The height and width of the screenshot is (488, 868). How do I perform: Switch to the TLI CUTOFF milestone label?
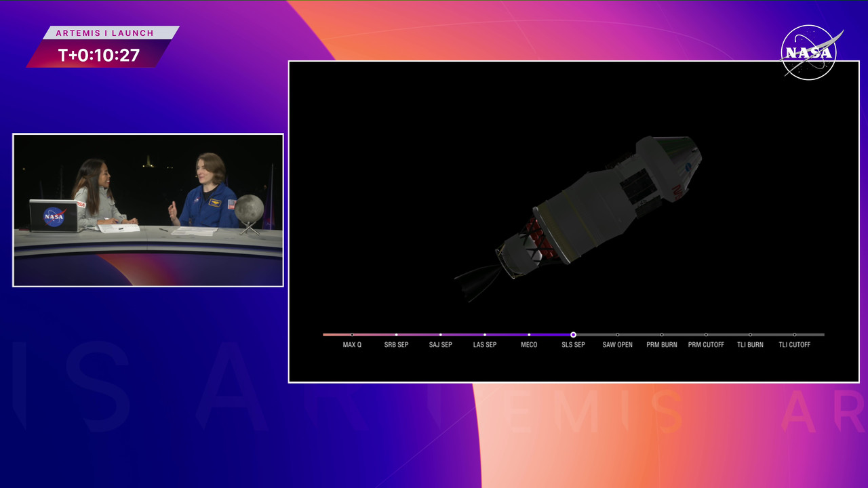click(794, 344)
